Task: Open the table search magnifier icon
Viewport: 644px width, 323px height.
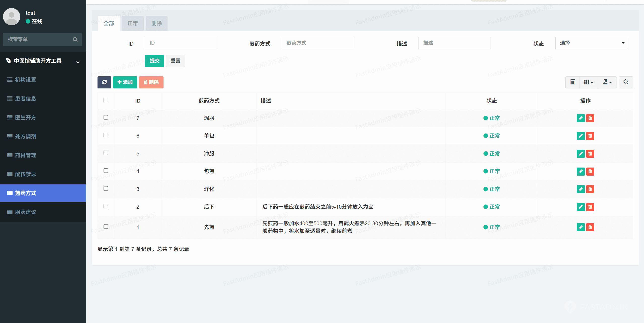Action: pyautogui.click(x=626, y=82)
